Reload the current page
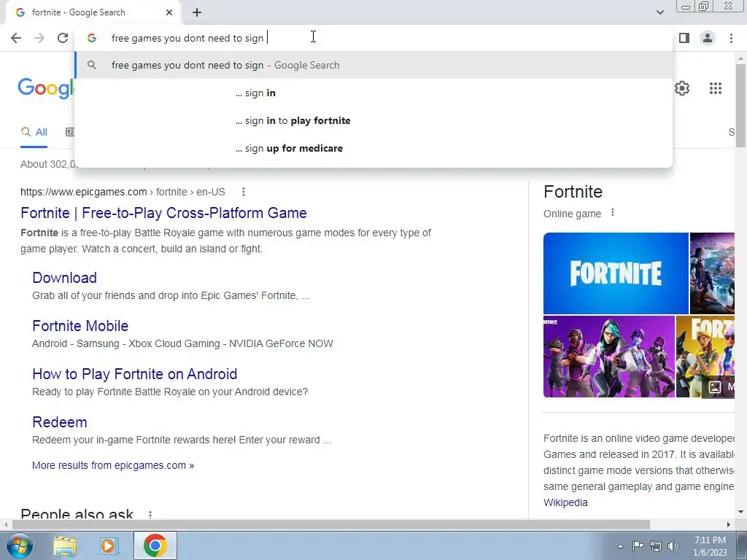This screenshot has height=560, width=747. (63, 38)
